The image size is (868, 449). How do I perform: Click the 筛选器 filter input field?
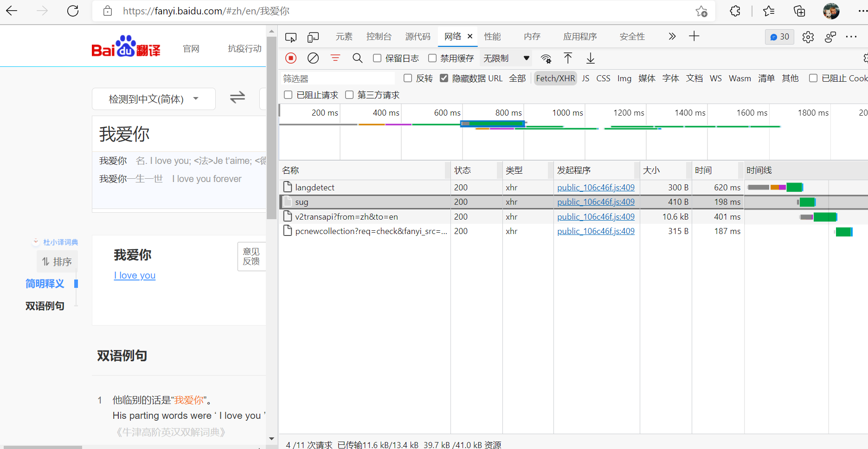pos(338,78)
